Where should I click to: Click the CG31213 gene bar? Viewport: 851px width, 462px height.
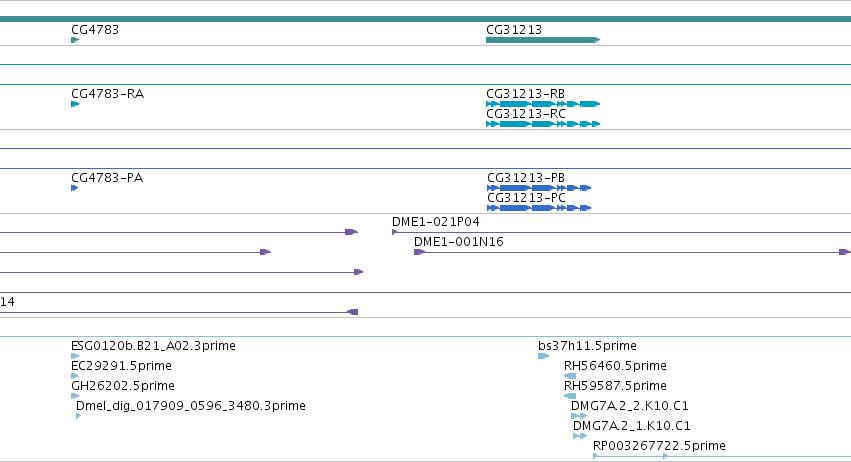point(543,40)
